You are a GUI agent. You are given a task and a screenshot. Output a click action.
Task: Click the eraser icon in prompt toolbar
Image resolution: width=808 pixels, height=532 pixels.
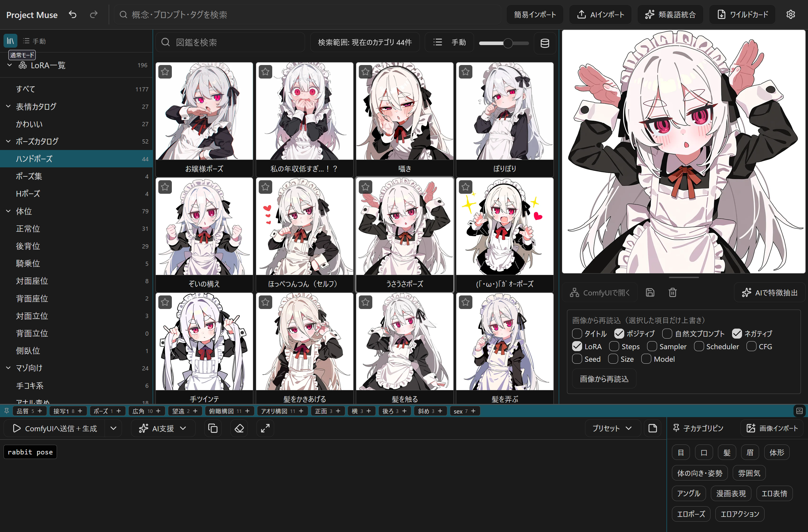[239, 428]
